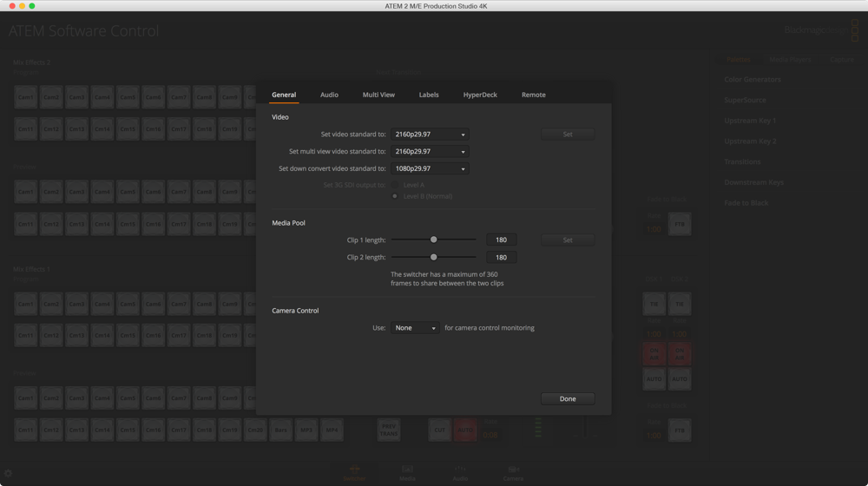Image resolution: width=868 pixels, height=486 pixels.
Task: Click the settings gear icon at bottom left
Action: [x=9, y=474]
